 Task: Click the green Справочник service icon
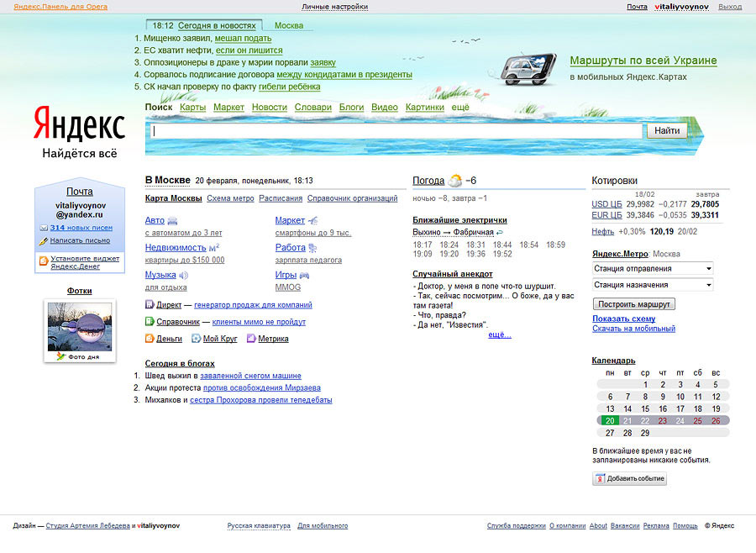[x=150, y=321]
